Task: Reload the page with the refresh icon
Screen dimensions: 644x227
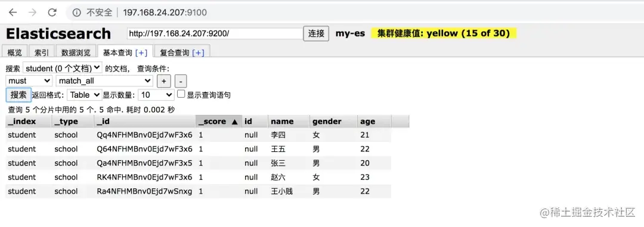Action: [x=52, y=13]
